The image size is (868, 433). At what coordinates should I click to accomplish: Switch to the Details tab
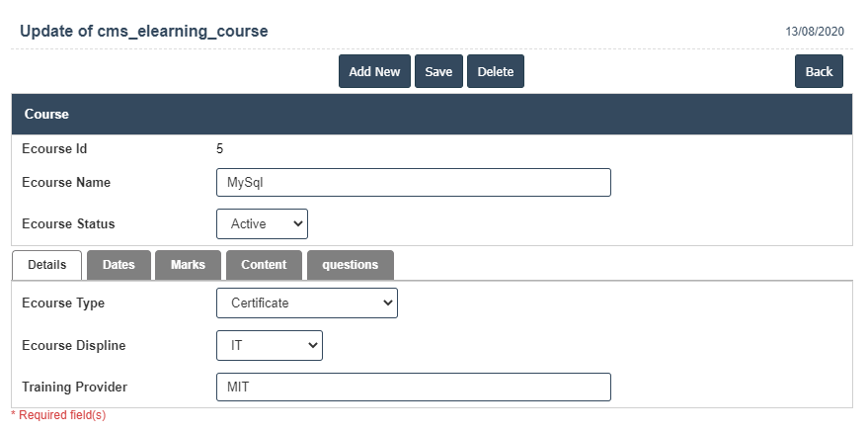click(x=46, y=265)
